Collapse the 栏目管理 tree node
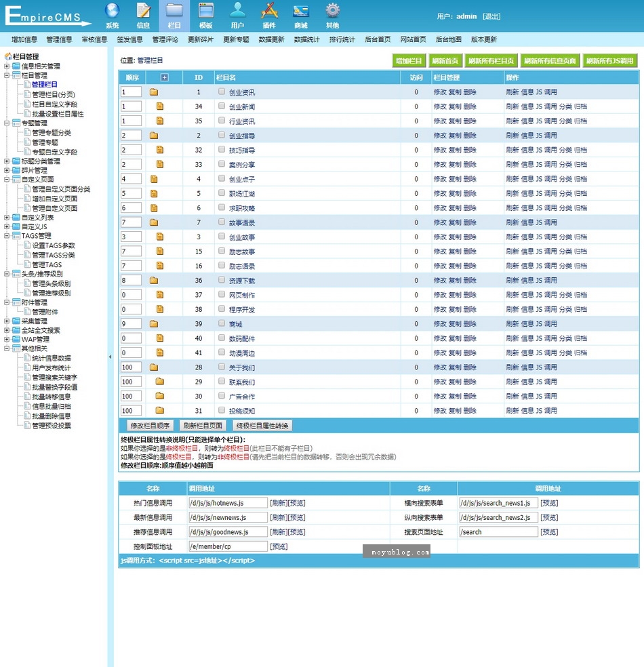The width and height of the screenshot is (644, 667). [x=7, y=75]
